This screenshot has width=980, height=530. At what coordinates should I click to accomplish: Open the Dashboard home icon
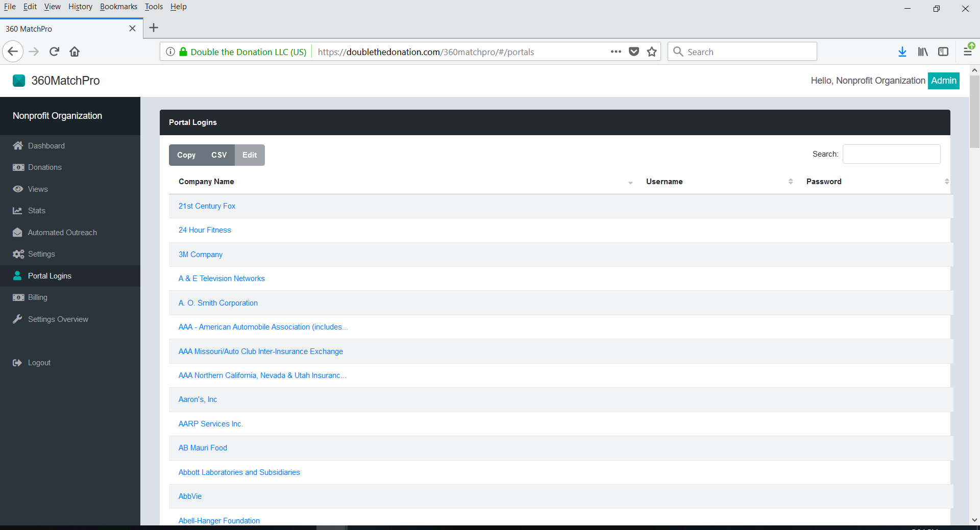(x=18, y=146)
